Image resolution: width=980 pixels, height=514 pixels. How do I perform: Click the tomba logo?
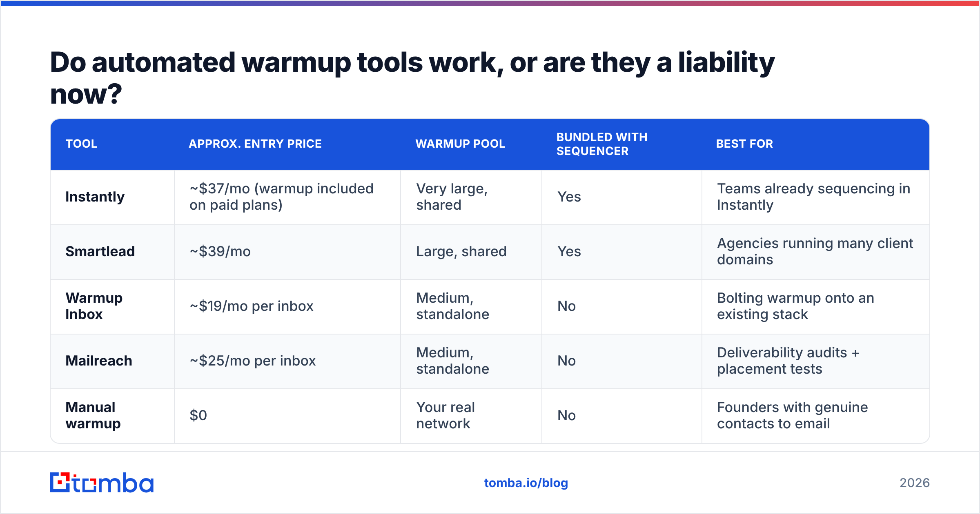(x=102, y=483)
